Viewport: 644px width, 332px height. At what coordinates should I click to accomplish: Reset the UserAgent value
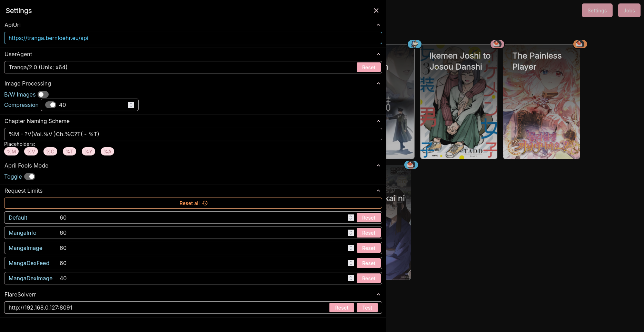click(368, 67)
